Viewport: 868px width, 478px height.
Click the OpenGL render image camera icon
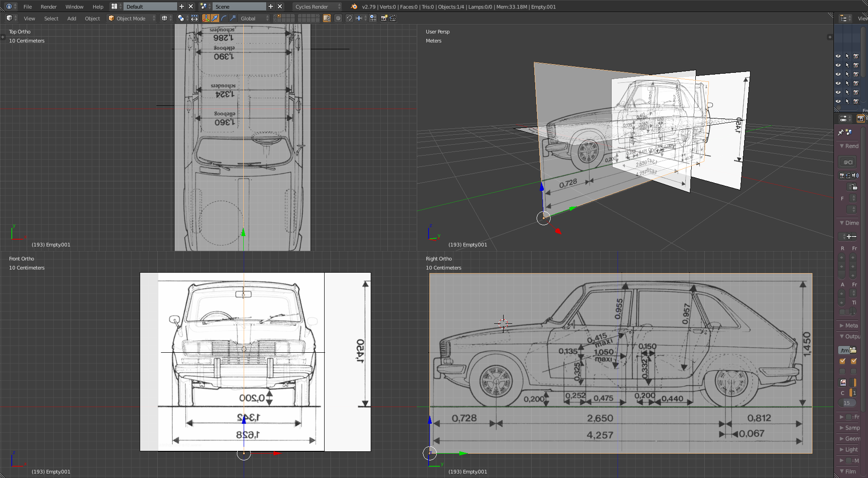click(x=384, y=18)
